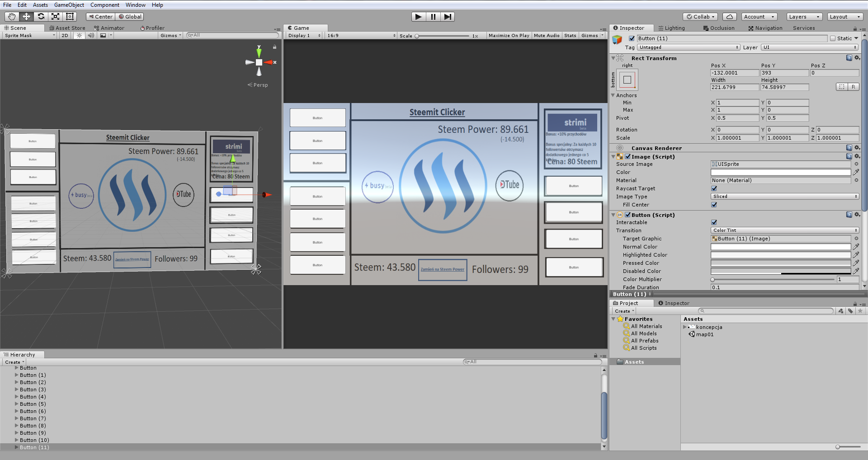Viewport: 868px width, 460px height.
Task: Click the Pos X input field
Action: pyautogui.click(x=734, y=73)
